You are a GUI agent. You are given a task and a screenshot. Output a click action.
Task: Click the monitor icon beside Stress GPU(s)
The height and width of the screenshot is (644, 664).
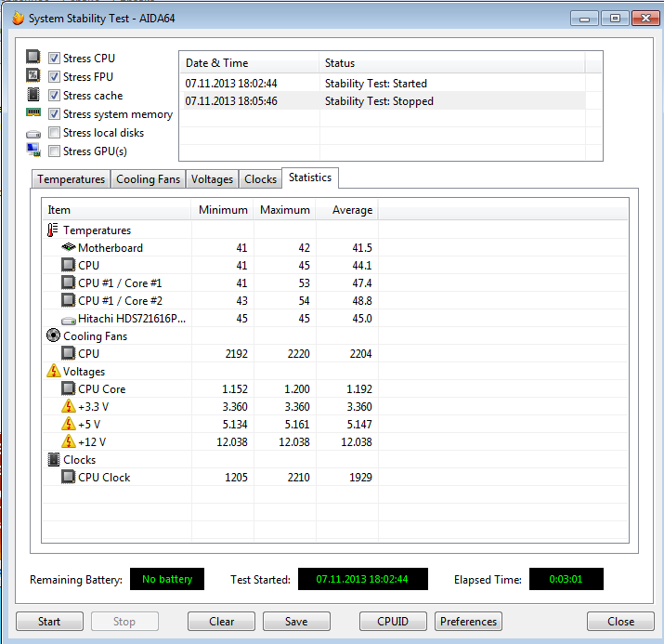[x=33, y=150]
